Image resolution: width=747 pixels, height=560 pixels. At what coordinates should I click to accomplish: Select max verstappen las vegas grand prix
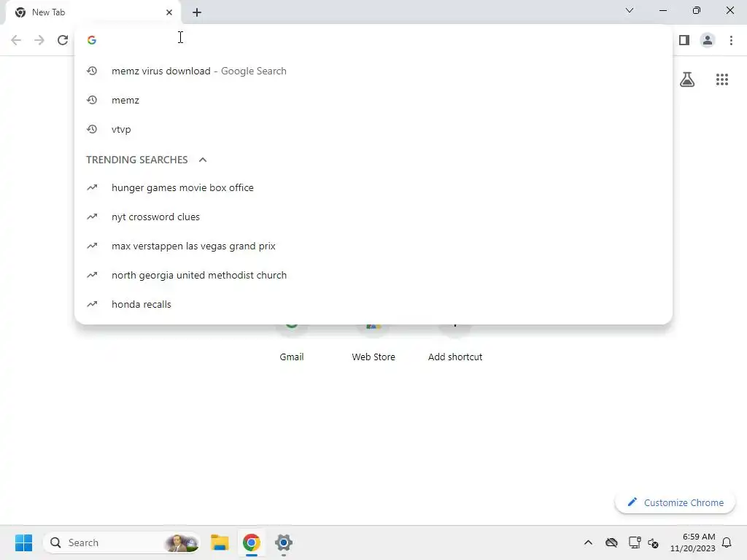point(373,246)
